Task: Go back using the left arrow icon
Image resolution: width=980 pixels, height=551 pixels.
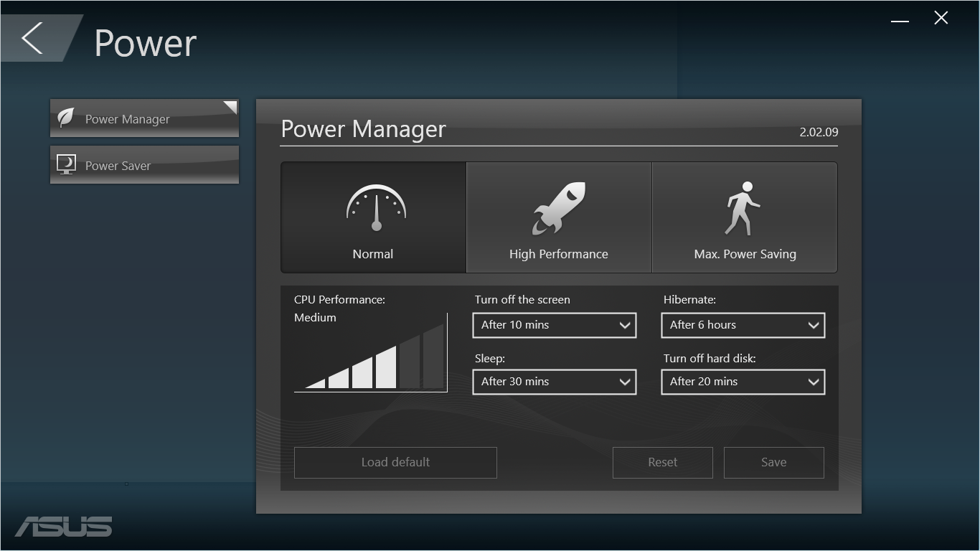Action: coord(32,37)
